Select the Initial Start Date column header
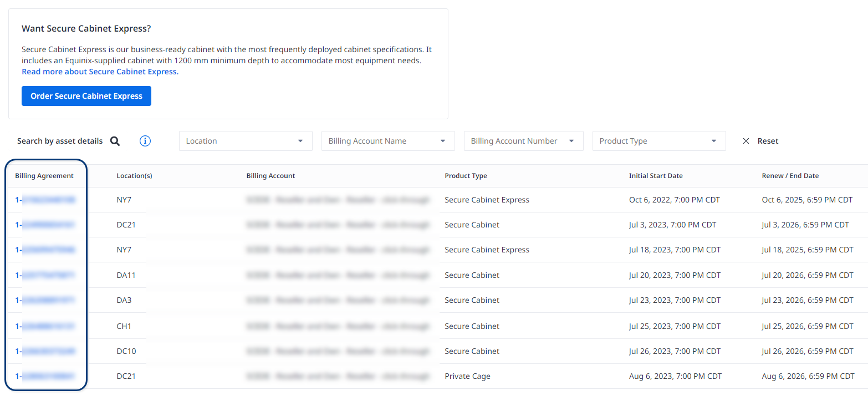868x395 pixels. tap(656, 176)
